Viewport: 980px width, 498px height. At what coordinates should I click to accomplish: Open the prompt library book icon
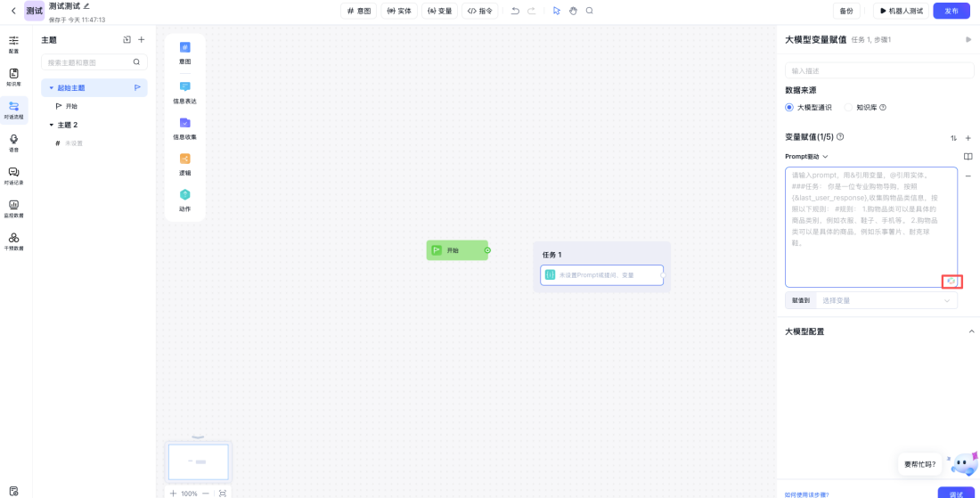pyautogui.click(x=968, y=156)
